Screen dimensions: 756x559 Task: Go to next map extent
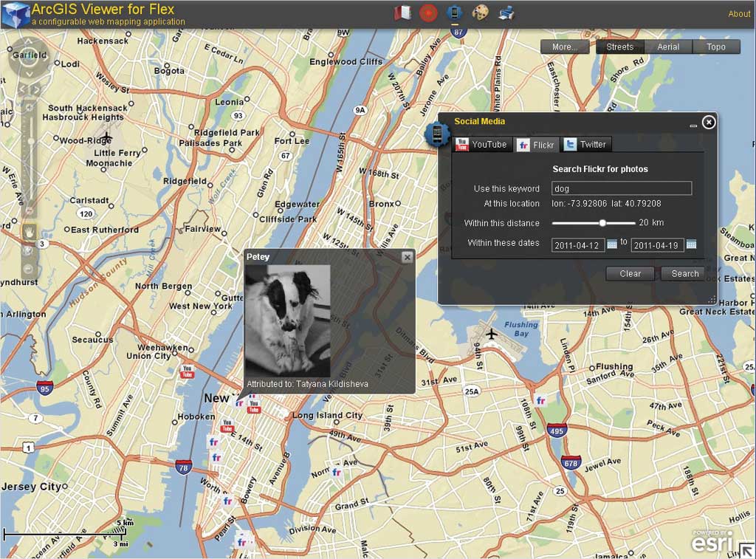(x=35, y=89)
